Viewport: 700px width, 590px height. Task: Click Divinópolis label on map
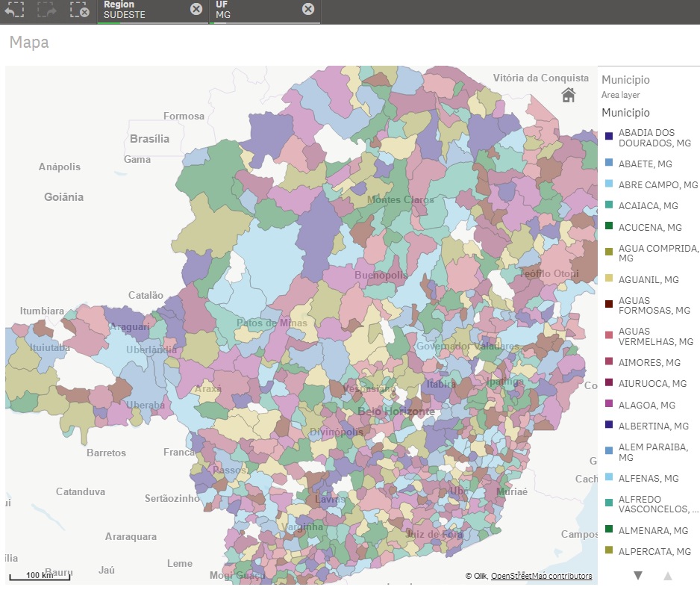pos(337,432)
